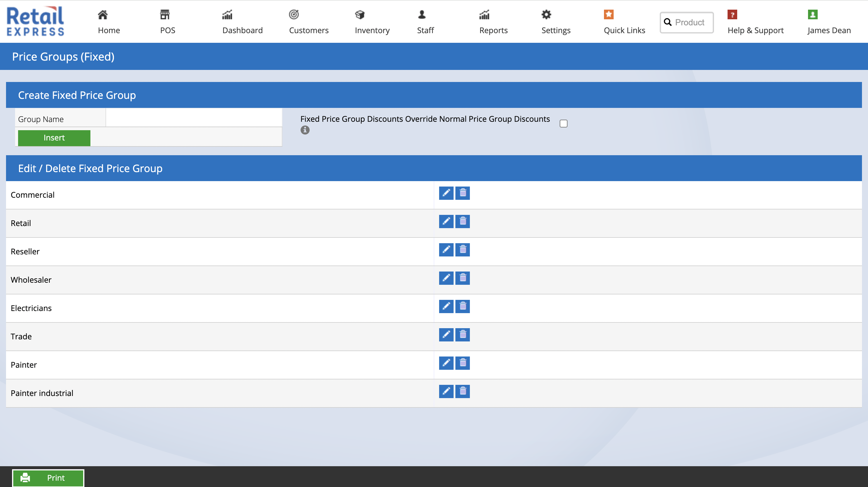Edit the Retail price group

click(446, 222)
